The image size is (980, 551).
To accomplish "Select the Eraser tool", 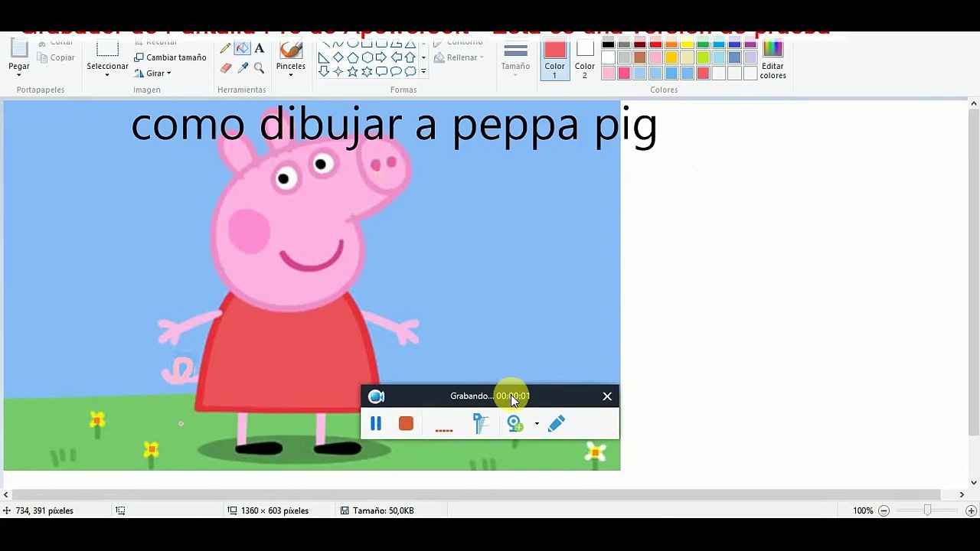I will [225, 68].
